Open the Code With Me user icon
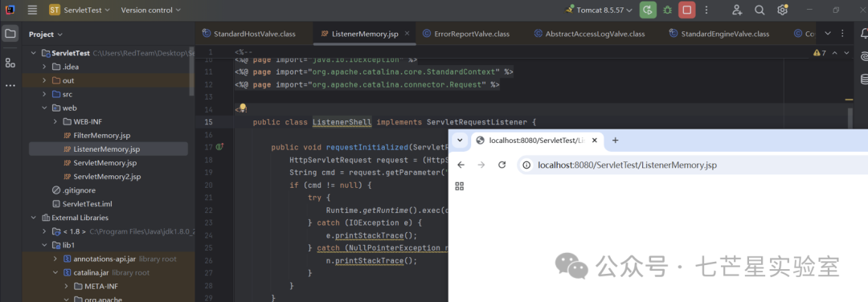 click(x=737, y=10)
